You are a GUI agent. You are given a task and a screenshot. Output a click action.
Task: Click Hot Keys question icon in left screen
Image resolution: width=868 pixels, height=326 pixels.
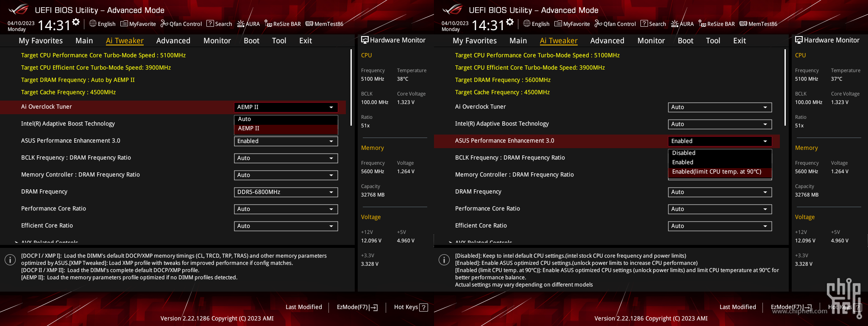point(423,307)
